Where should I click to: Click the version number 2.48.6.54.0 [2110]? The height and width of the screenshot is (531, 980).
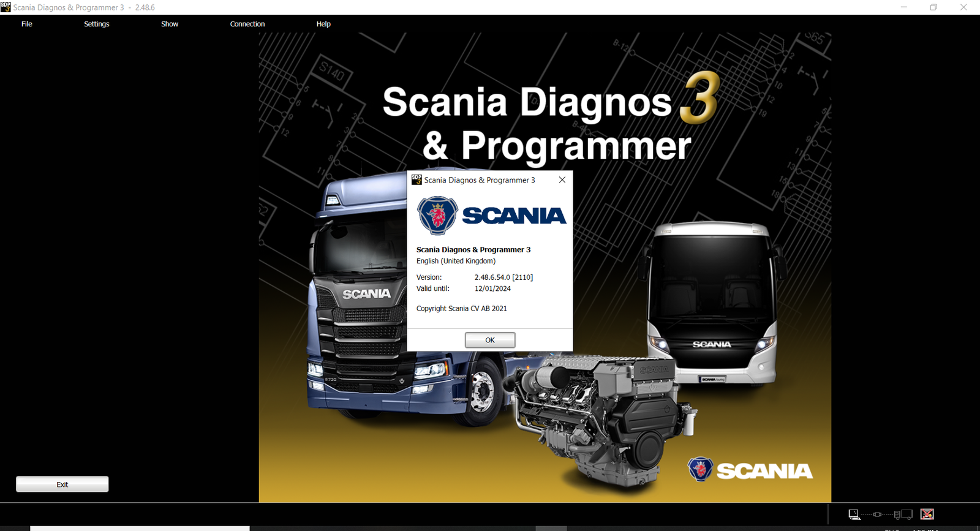(503, 277)
